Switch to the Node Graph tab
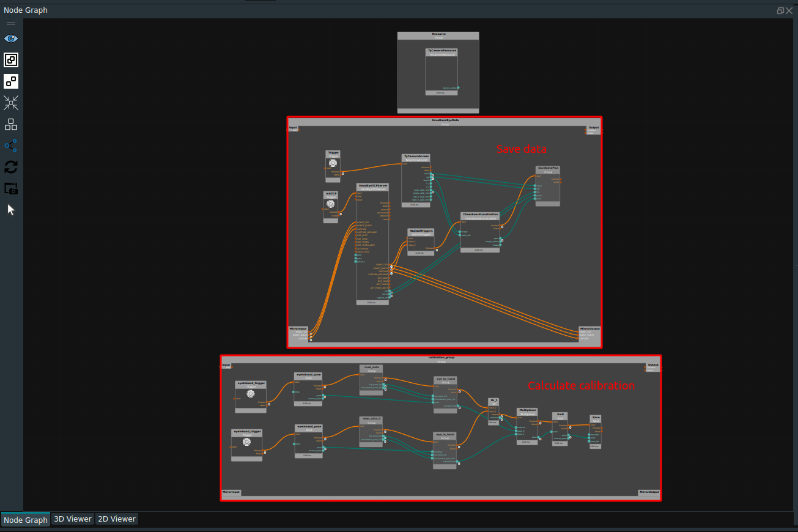Screen dimensions: 798x532 (26, 520)
